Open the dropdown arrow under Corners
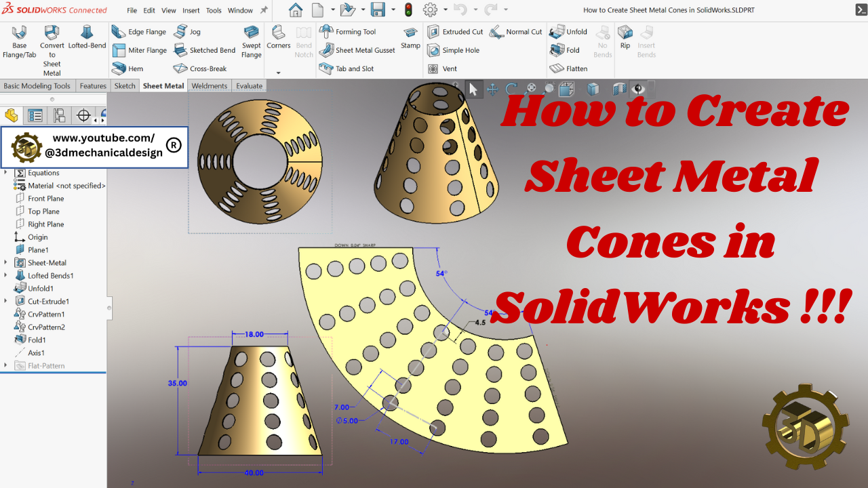Viewport: 868px width, 488px height. click(278, 73)
